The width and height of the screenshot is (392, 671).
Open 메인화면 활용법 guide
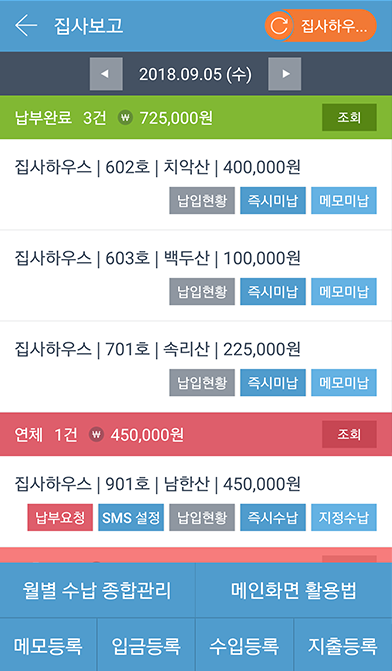294,590
